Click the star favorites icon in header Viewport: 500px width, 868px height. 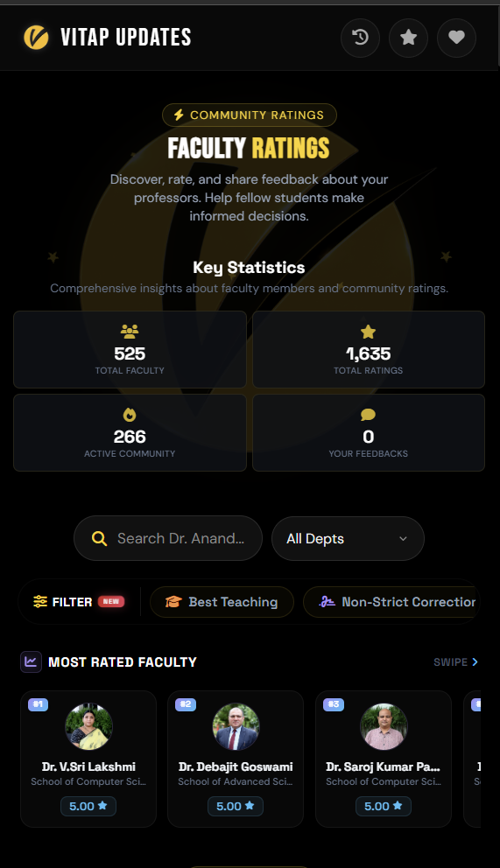click(x=408, y=38)
